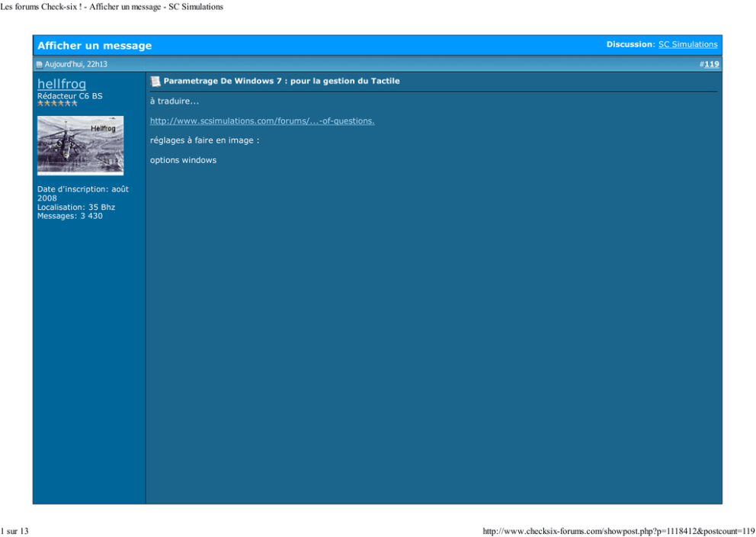
Task: Click the text 'réglages à faire en image :'
Action: tap(204, 140)
